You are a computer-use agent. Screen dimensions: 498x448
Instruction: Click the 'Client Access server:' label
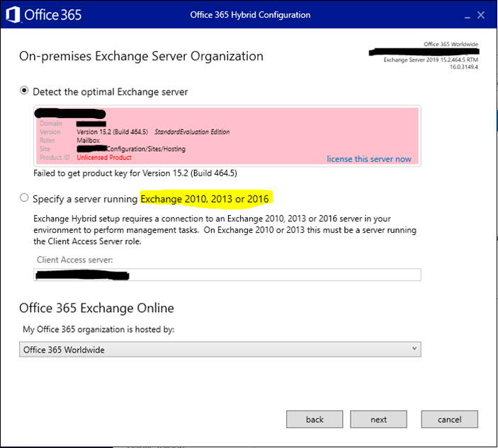[x=74, y=260]
